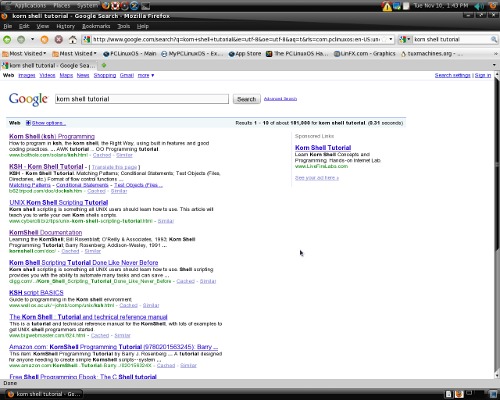This screenshot has height=400, width=500.
Task: Click the Google Search button
Action: pyautogui.click(x=247, y=99)
